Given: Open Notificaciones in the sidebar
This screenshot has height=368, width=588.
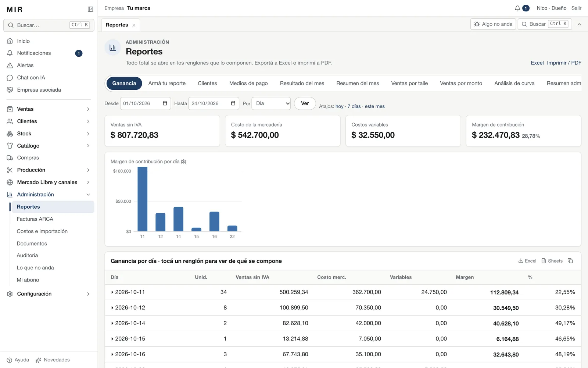Looking at the screenshot, I should pyautogui.click(x=49, y=53).
